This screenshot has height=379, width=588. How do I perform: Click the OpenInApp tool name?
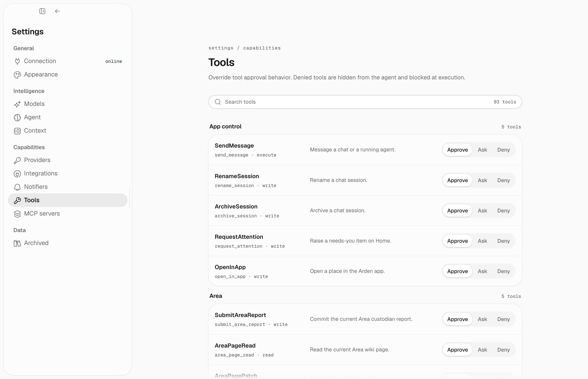pyautogui.click(x=230, y=267)
